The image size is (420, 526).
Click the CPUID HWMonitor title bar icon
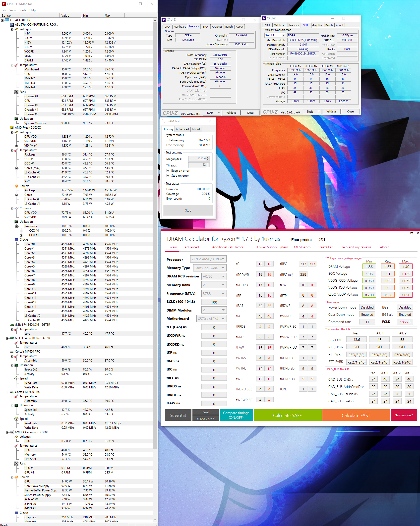pyautogui.click(x=4, y=4)
